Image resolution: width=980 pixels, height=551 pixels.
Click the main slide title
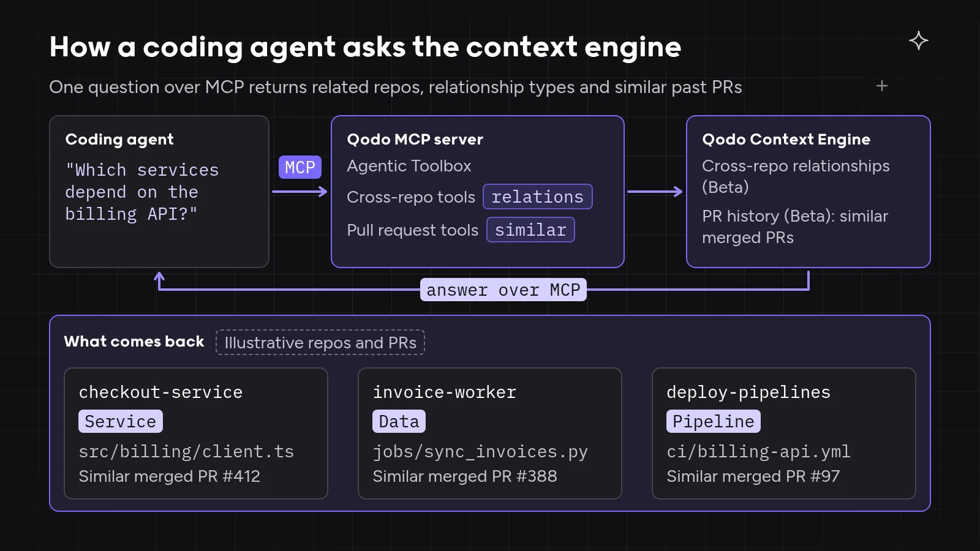coord(366,47)
